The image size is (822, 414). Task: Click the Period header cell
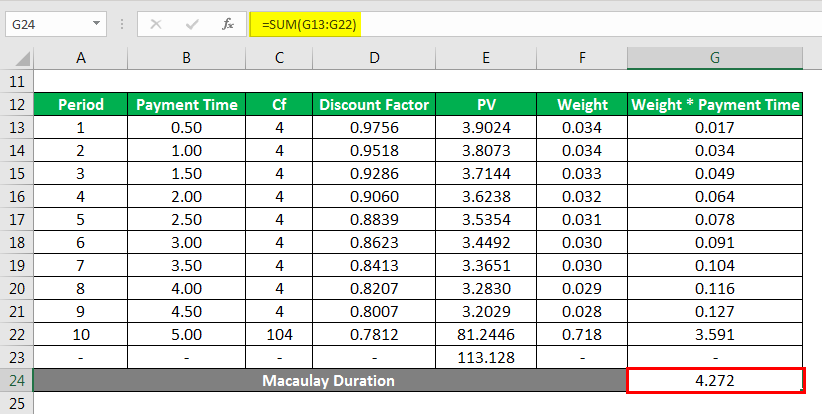coord(81,104)
